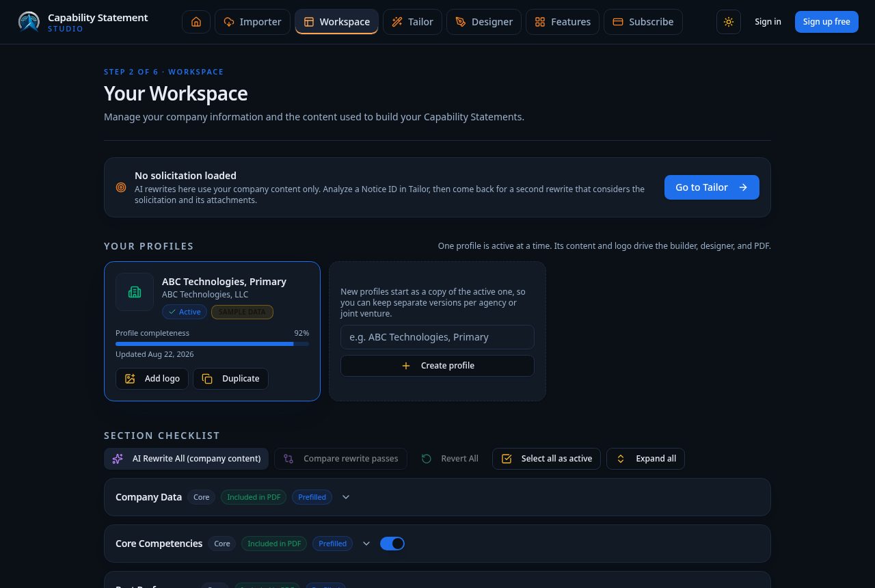Click Compare rewrite passes button
This screenshot has height=588, width=875.
340,459
